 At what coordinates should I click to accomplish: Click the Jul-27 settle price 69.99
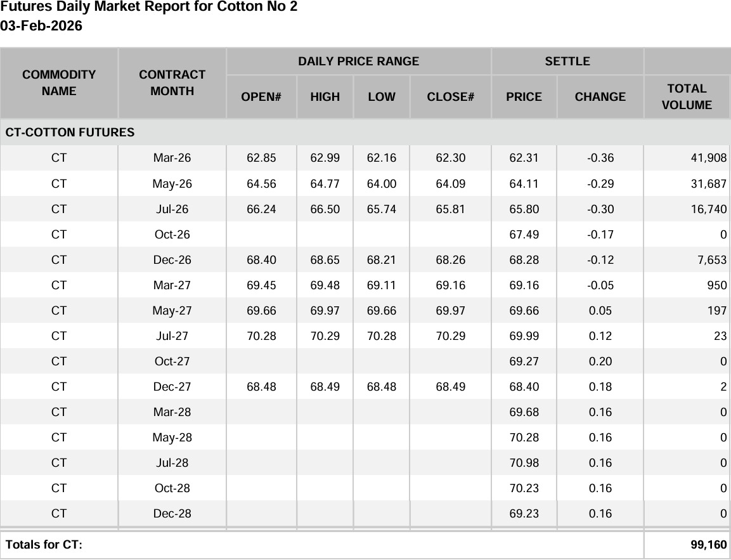(x=524, y=336)
